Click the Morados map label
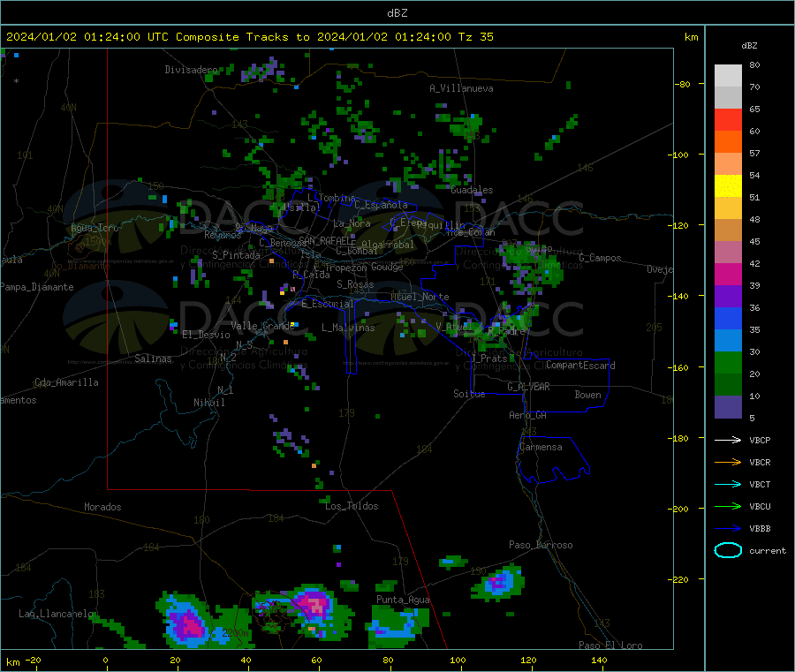The width and height of the screenshot is (795, 672). point(102,507)
